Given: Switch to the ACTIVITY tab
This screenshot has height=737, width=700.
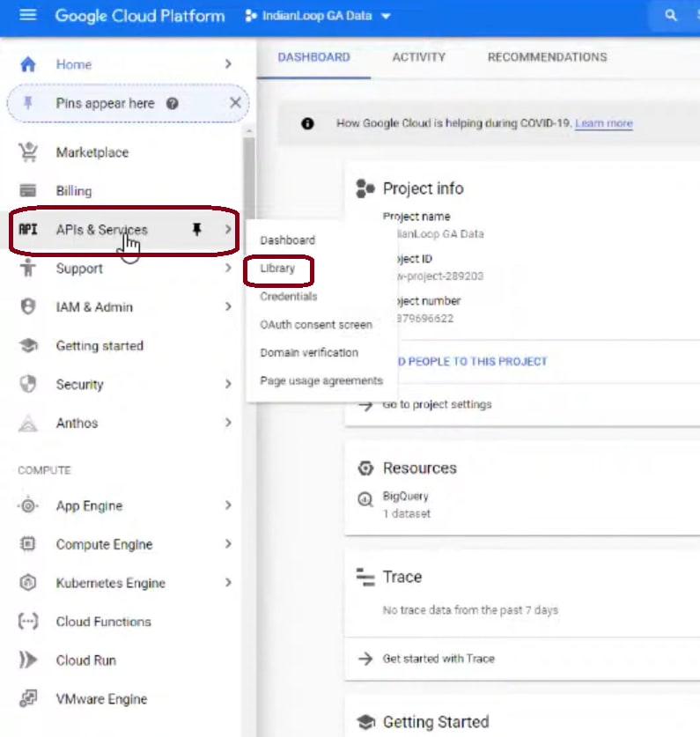Looking at the screenshot, I should [418, 57].
